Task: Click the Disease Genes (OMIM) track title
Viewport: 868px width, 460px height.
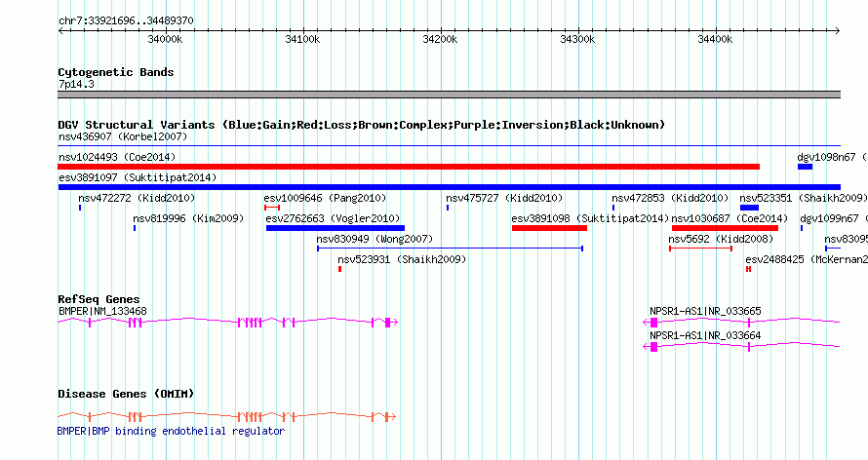Action: (x=126, y=394)
